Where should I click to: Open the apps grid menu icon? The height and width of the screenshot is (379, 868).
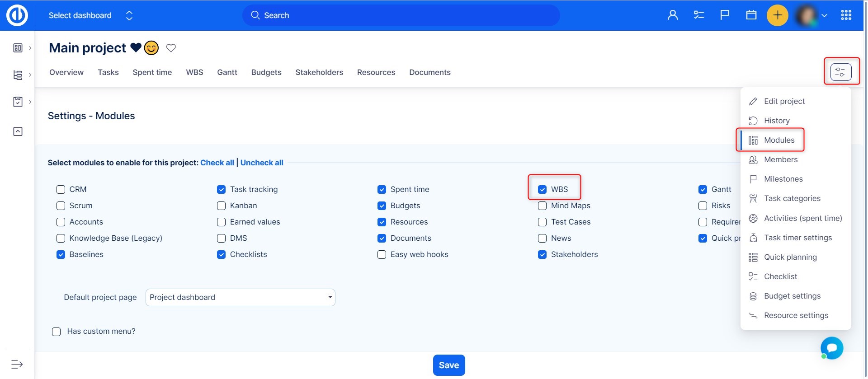pyautogui.click(x=846, y=15)
